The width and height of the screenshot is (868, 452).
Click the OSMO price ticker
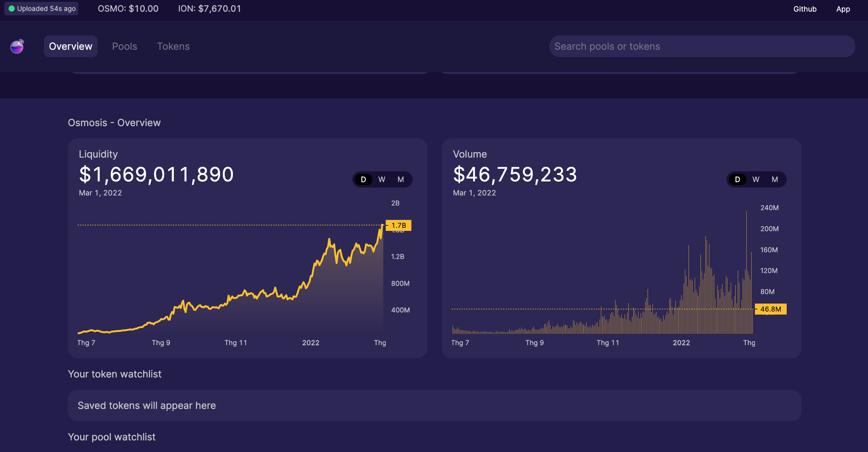tap(128, 9)
